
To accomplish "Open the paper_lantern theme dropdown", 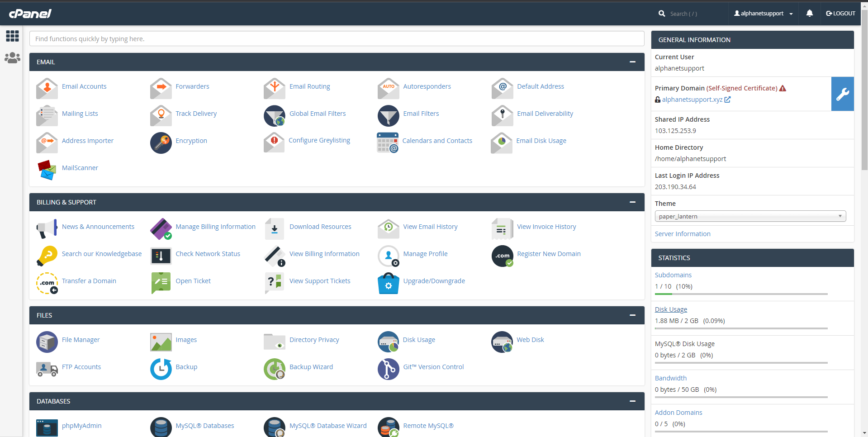I will [750, 216].
